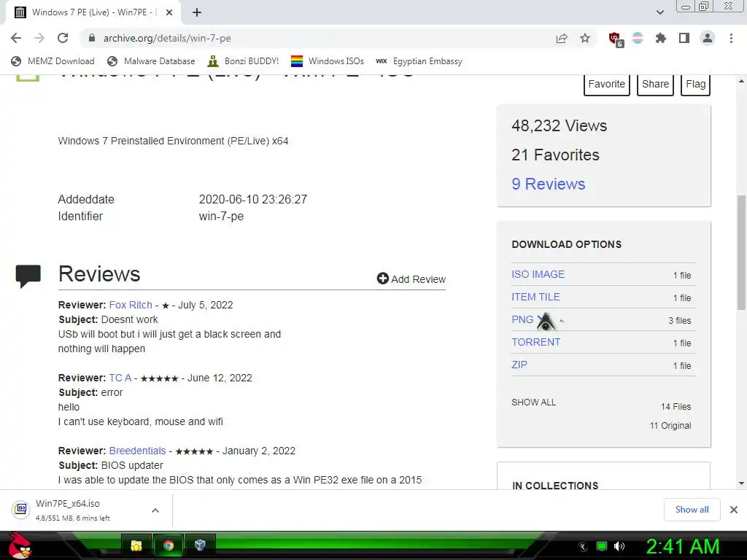Click the browser forward arrow
The image size is (747, 560).
[x=39, y=38]
